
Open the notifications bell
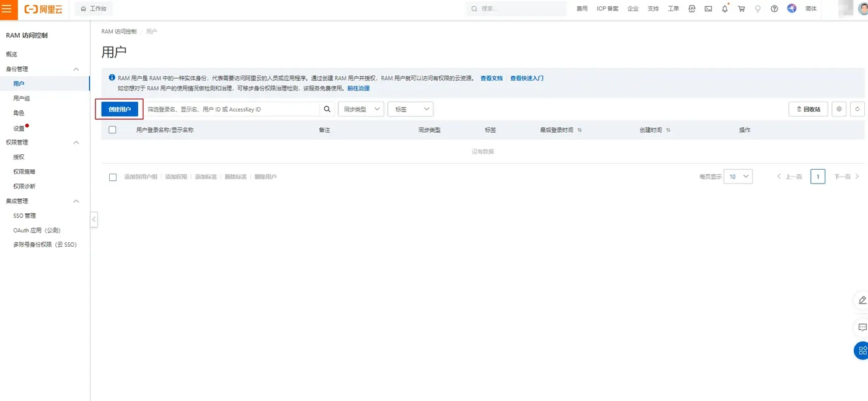click(x=725, y=9)
